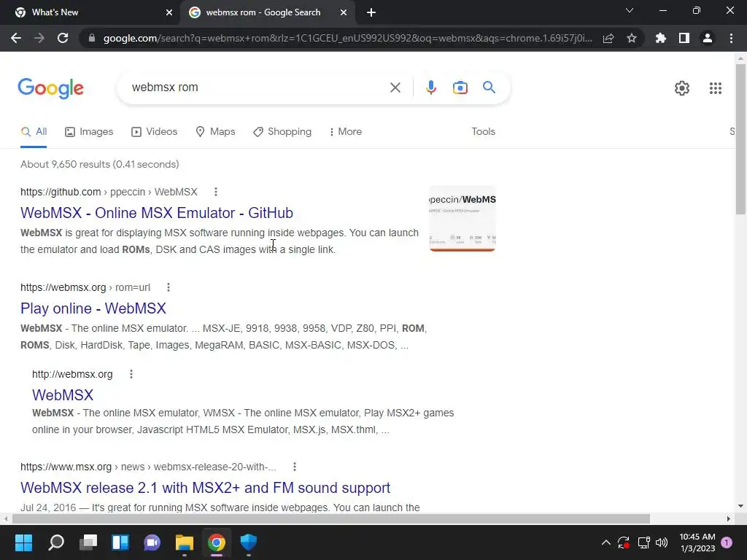
Task: Switch to Maps results
Action: click(215, 132)
